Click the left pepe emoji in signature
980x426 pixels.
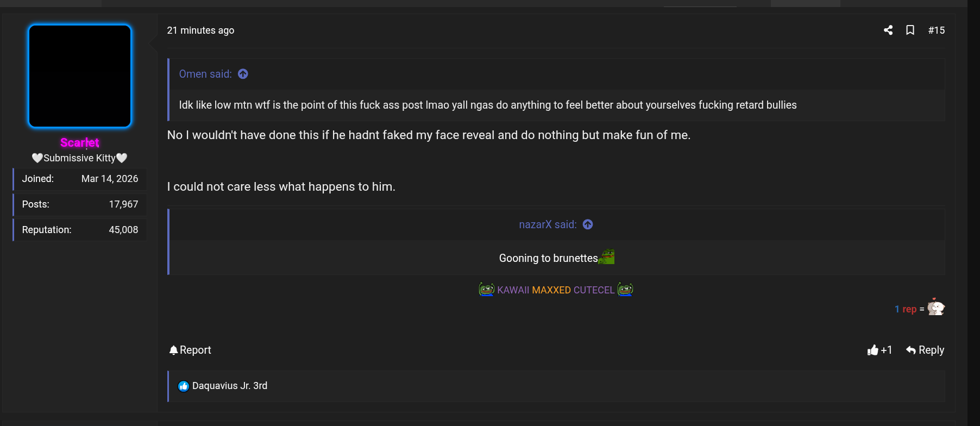coord(486,290)
